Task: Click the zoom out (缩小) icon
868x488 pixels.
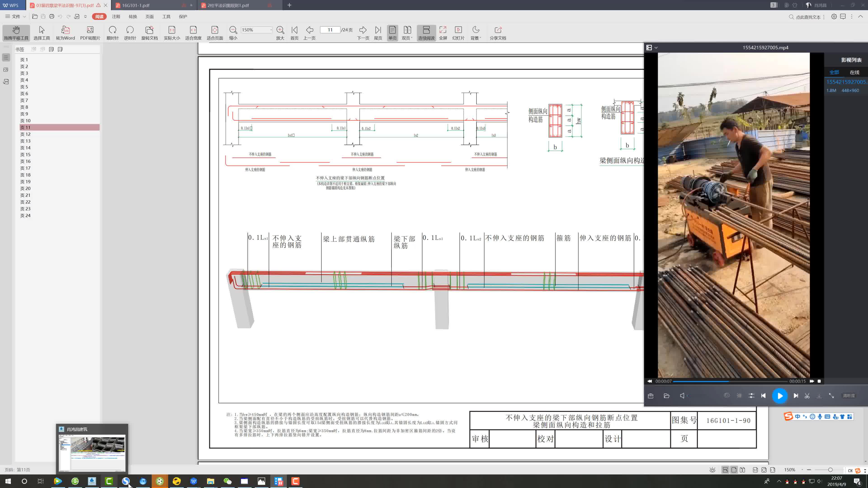Action: pyautogui.click(x=233, y=30)
